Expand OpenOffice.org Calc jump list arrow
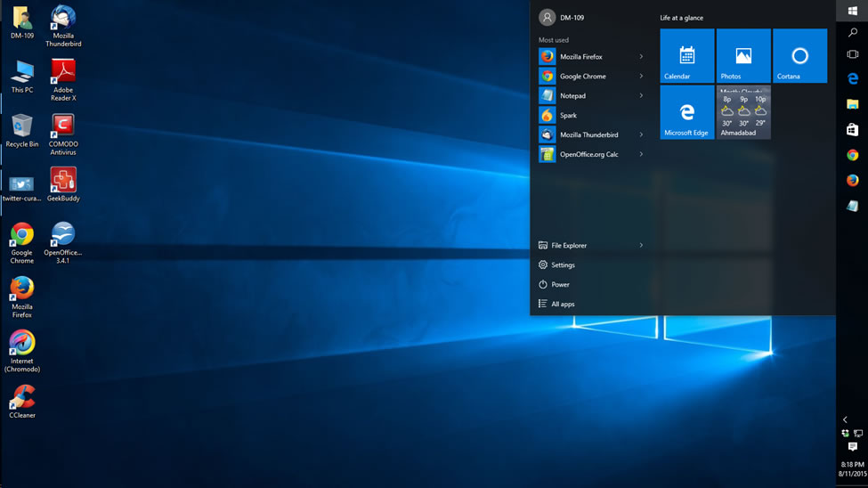 (641, 154)
